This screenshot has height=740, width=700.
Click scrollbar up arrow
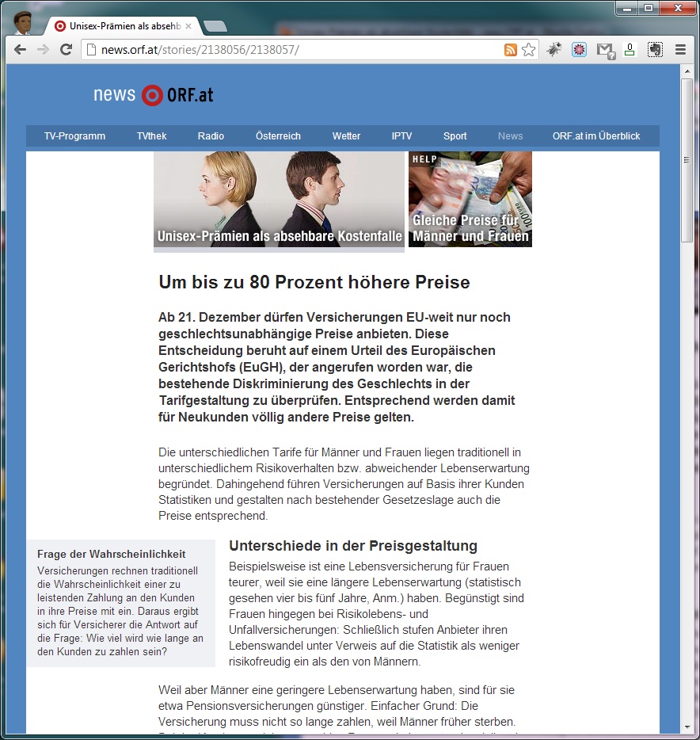pos(687,72)
